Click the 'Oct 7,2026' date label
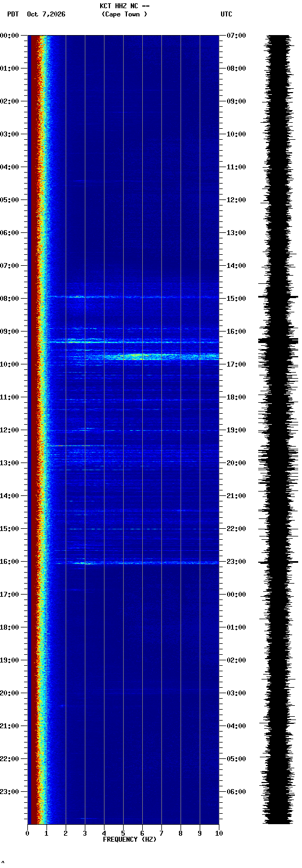The image size is (302, 868). point(46,14)
